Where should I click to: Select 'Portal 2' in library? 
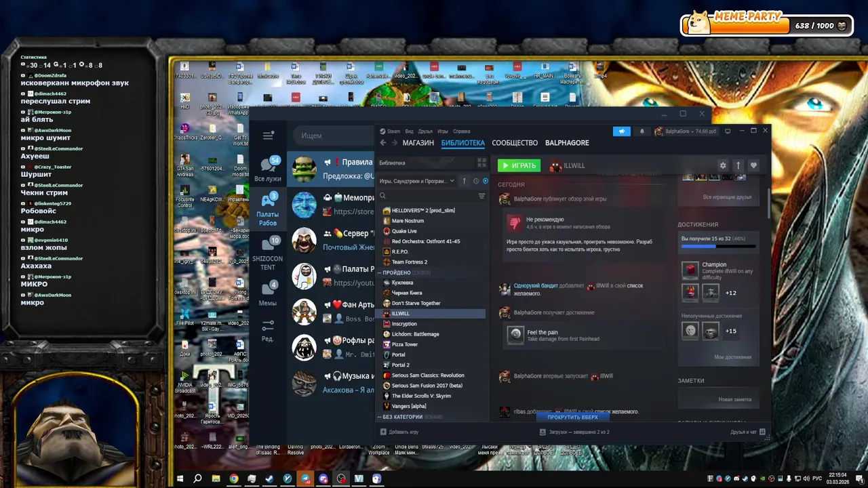431,365
